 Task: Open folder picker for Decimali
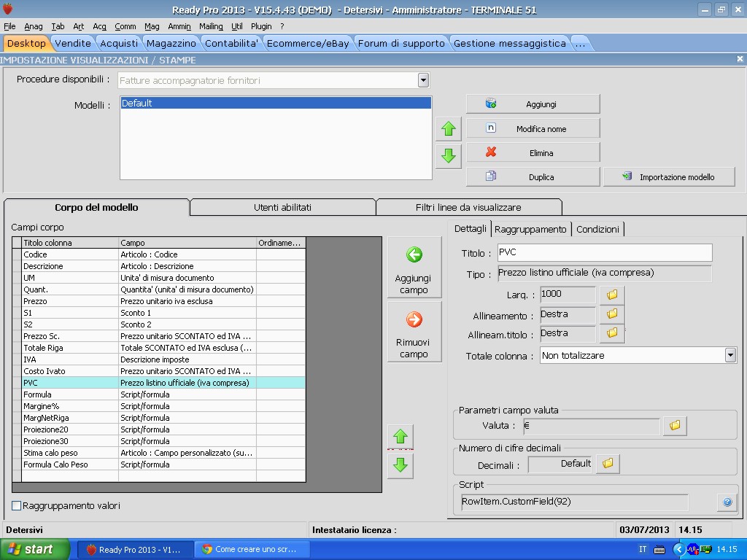click(608, 464)
